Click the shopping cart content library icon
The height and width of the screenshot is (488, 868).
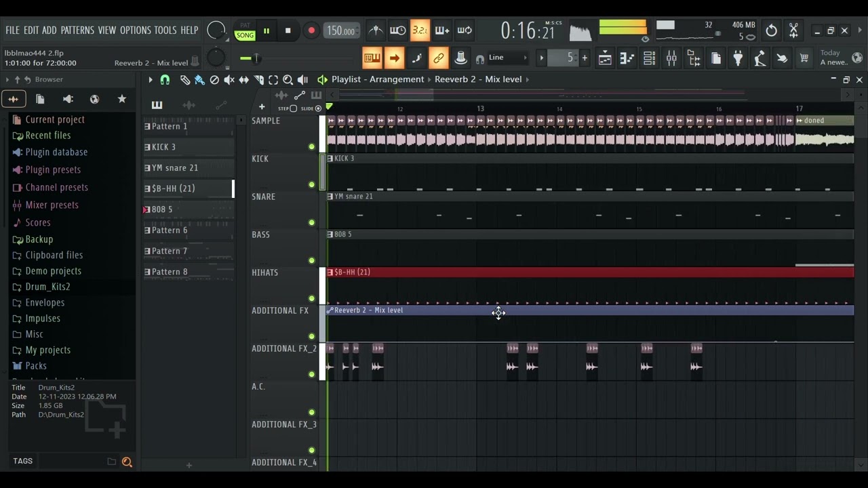tap(804, 58)
